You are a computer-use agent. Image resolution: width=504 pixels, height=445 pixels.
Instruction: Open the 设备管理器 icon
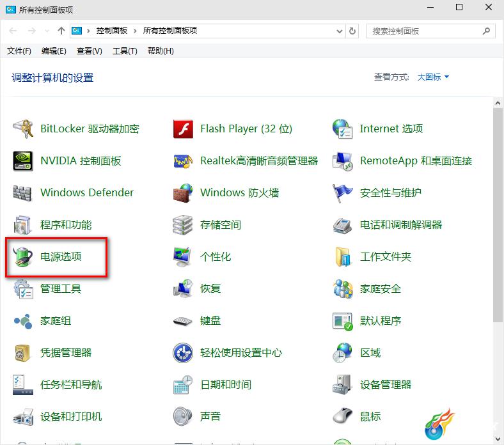pyautogui.click(x=343, y=385)
